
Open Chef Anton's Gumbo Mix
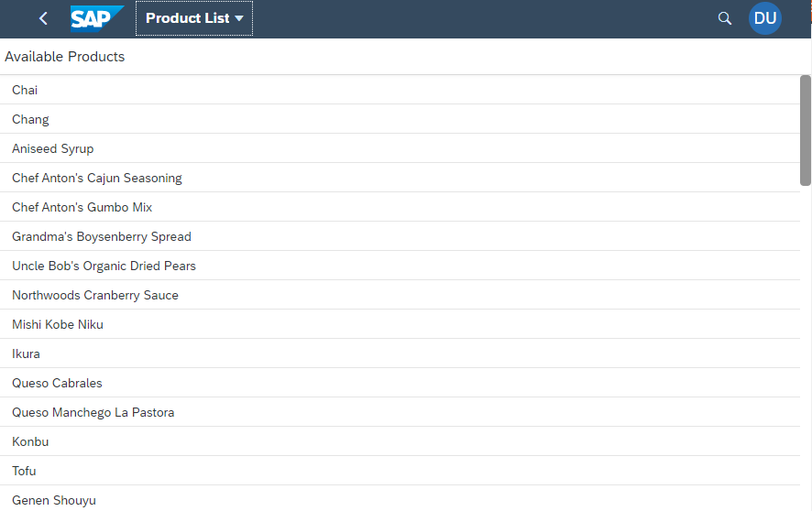(82, 207)
